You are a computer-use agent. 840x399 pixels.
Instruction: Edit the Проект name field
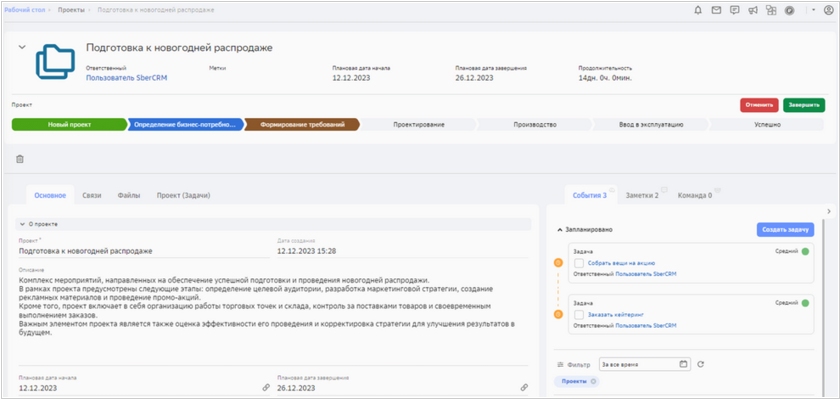(144, 251)
